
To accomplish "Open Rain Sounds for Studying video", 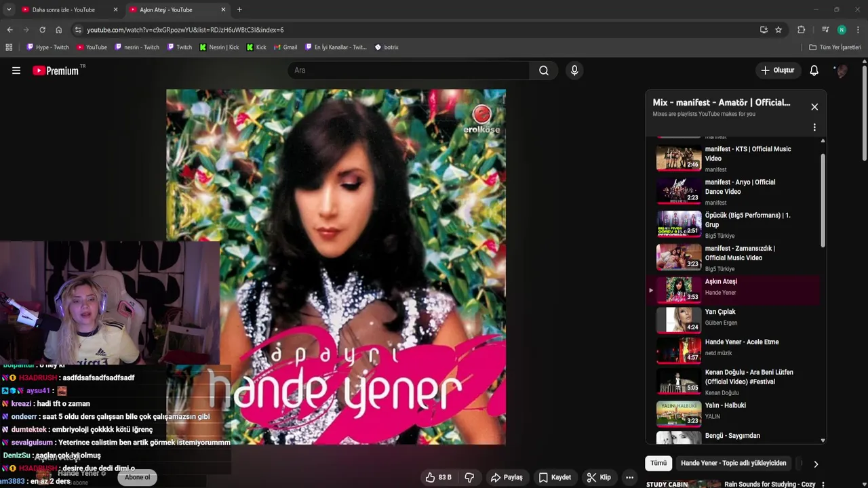I will pyautogui.click(x=770, y=484).
